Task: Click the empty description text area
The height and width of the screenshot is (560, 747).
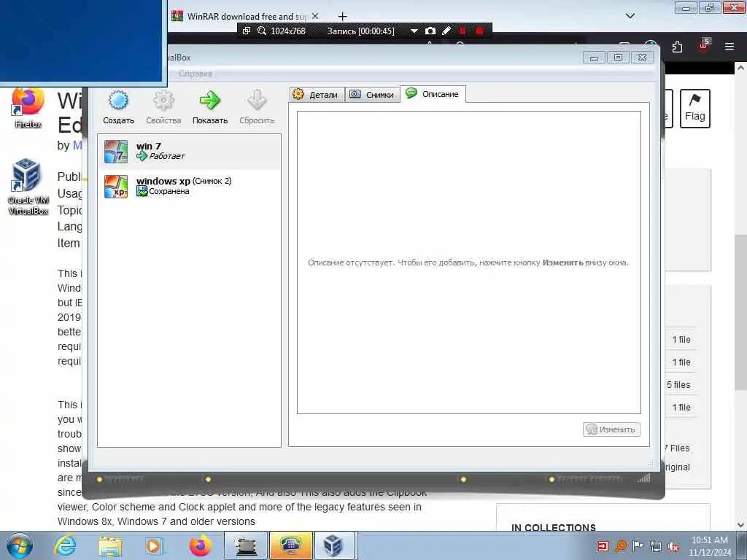Action: tap(469, 262)
